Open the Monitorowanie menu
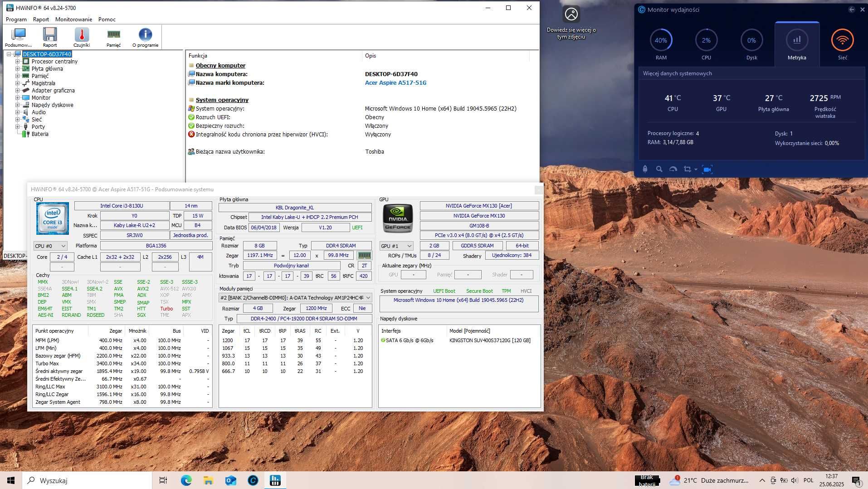 point(73,19)
